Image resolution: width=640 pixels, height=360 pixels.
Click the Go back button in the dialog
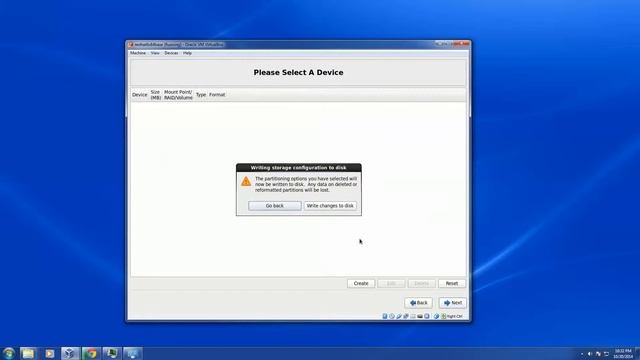pyautogui.click(x=275, y=206)
